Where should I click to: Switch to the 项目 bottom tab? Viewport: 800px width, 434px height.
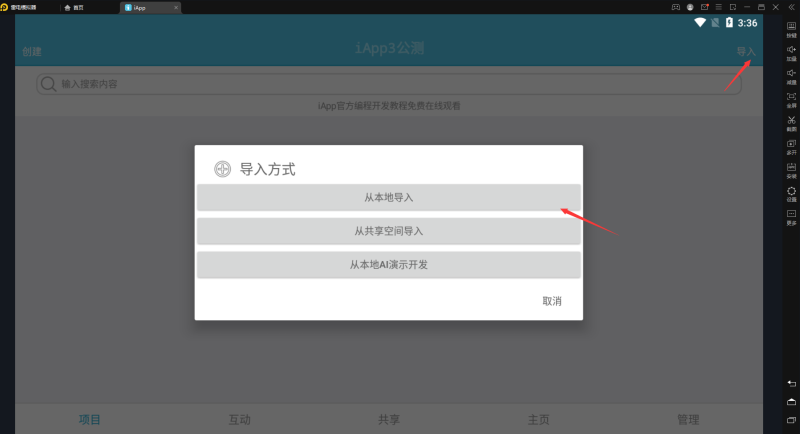coord(89,419)
